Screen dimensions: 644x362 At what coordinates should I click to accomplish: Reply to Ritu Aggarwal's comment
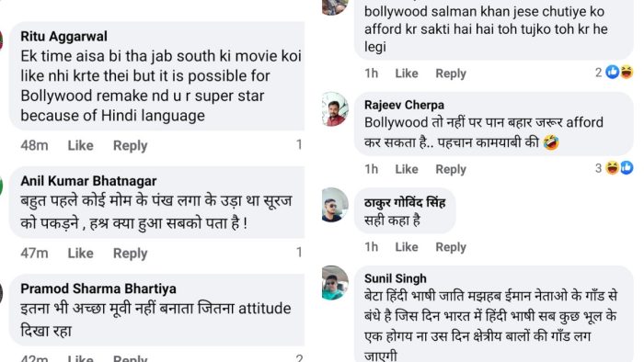[131, 145]
